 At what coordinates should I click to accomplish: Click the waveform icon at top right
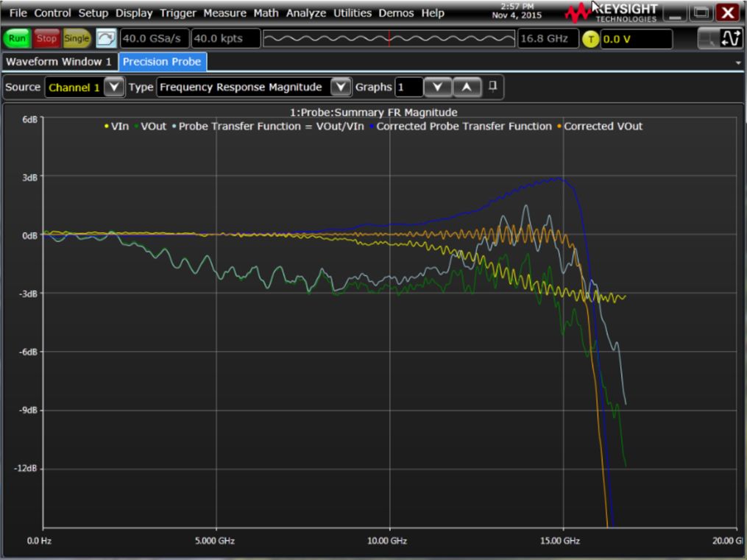(731, 39)
